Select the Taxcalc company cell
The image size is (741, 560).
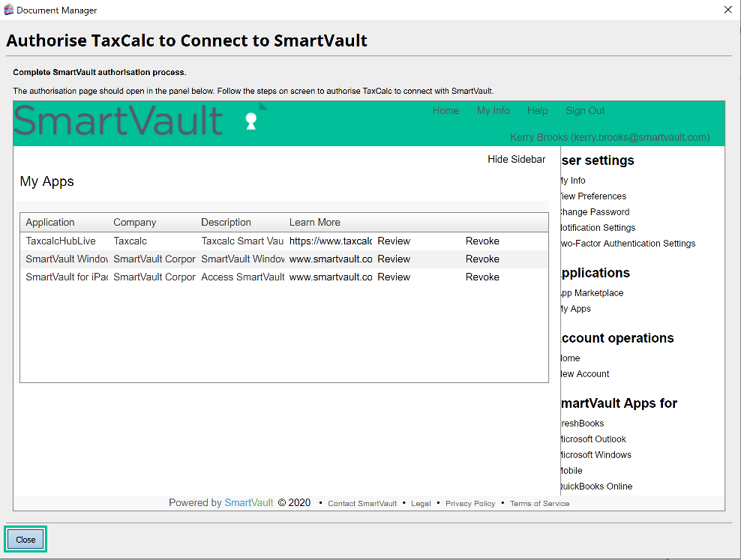(x=130, y=241)
